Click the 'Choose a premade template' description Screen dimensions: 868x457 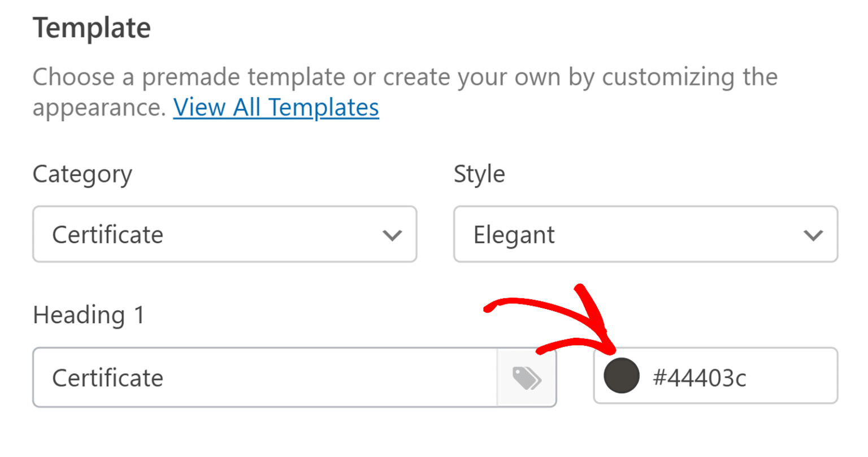pyautogui.click(x=405, y=77)
